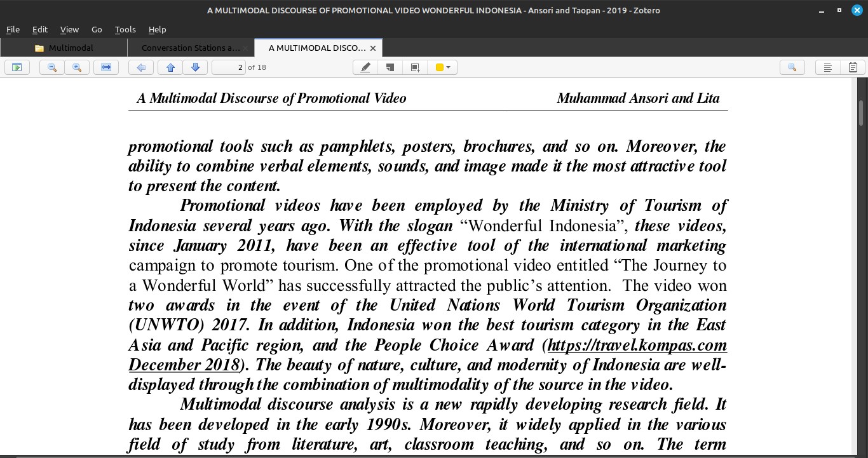Screen dimensions: 868x458
Task: Open the Help menu
Action: coord(157,29)
